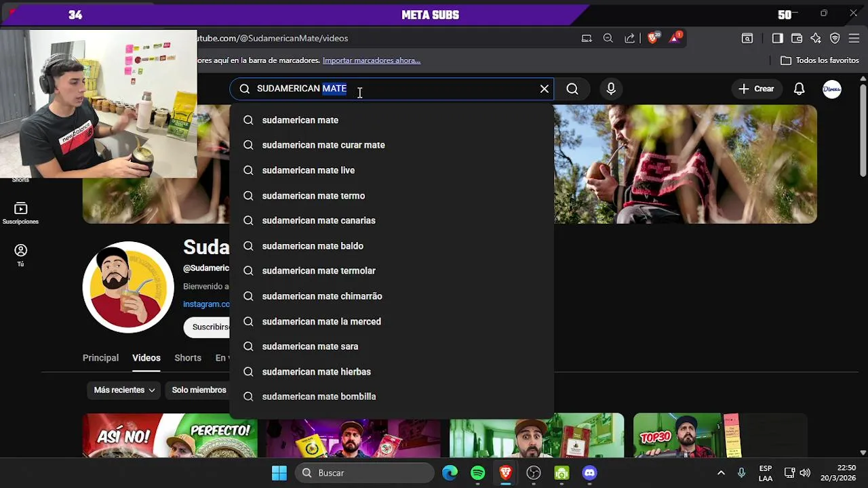Choose suggestion "sudamerican mate la merced"
The image size is (868, 488).
click(x=391, y=321)
